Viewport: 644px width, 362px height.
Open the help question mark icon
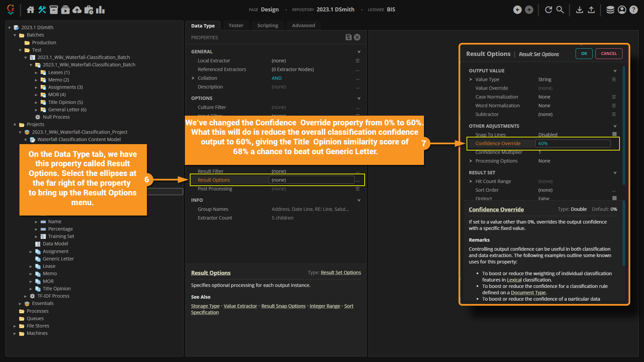coord(633,10)
